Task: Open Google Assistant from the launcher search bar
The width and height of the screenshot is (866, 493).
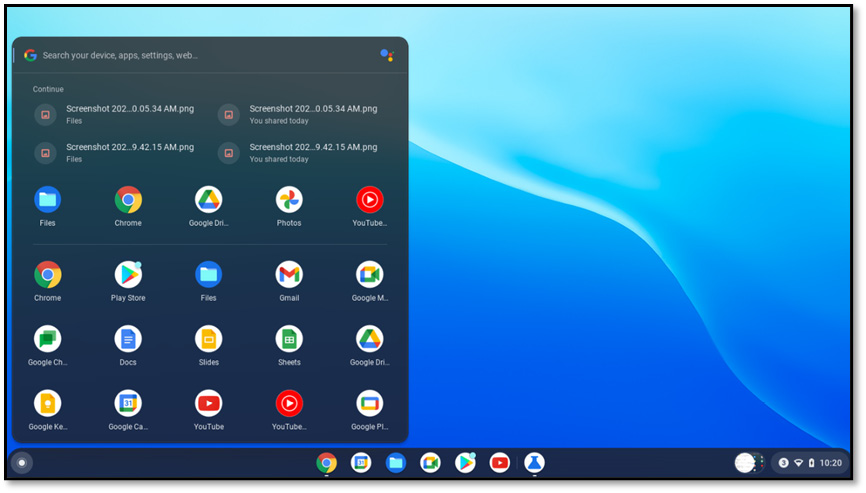Action: coord(387,55)
